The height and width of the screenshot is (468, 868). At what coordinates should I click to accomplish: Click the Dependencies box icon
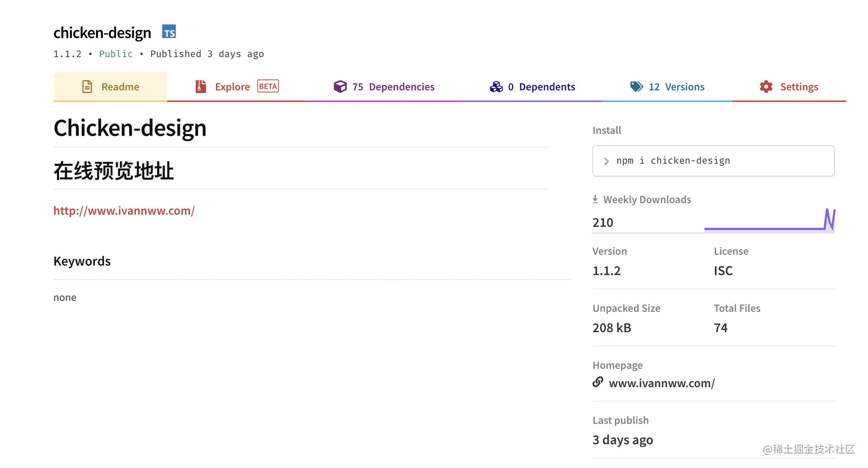coord(340,87)
